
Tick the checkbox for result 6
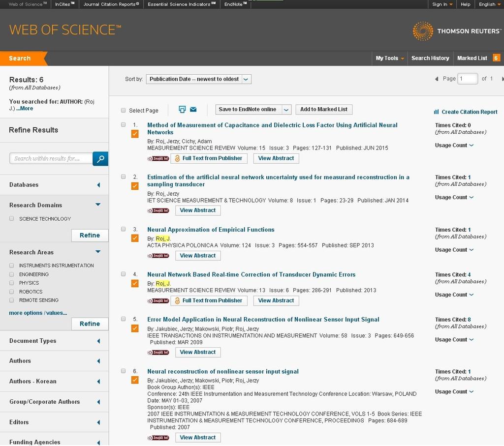point(124,371)
